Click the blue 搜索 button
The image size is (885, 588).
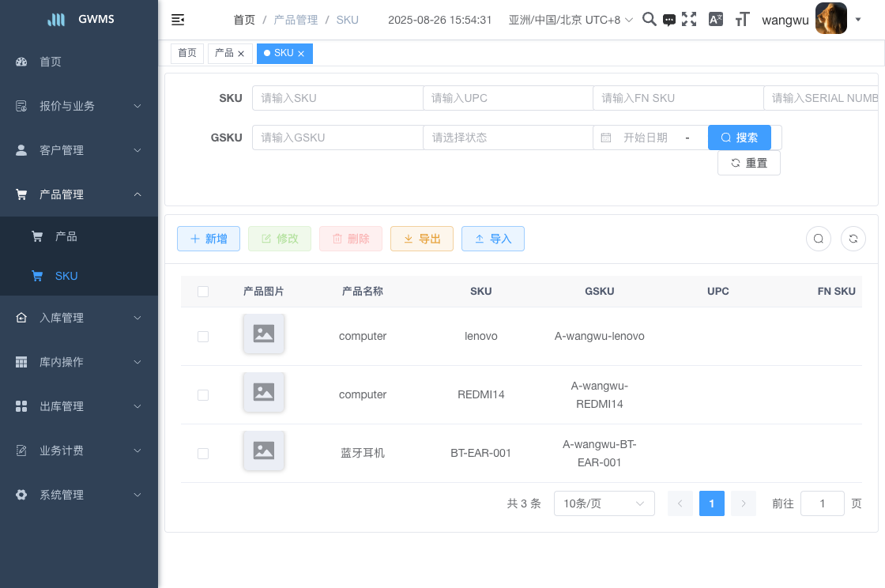tap(740, 138)
